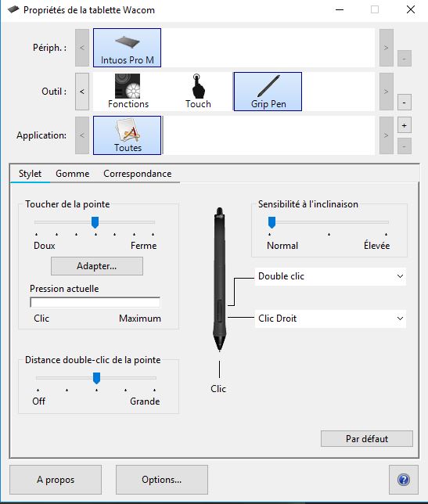This screenshot has height=504, width=428.
Task: Close the Wacom properties window
Action: [411, 9]
